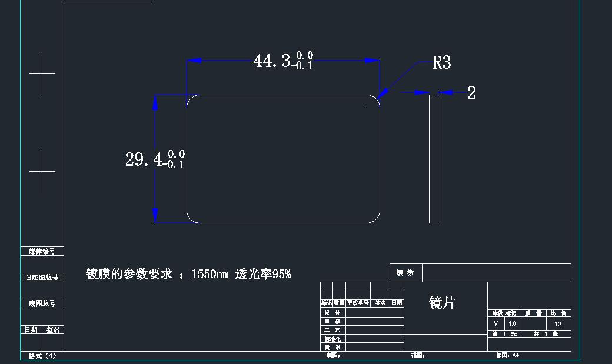612x364 pixels.
Task: Click the 媒体编号 cell in left margin
Action: [x=42, y=252]
